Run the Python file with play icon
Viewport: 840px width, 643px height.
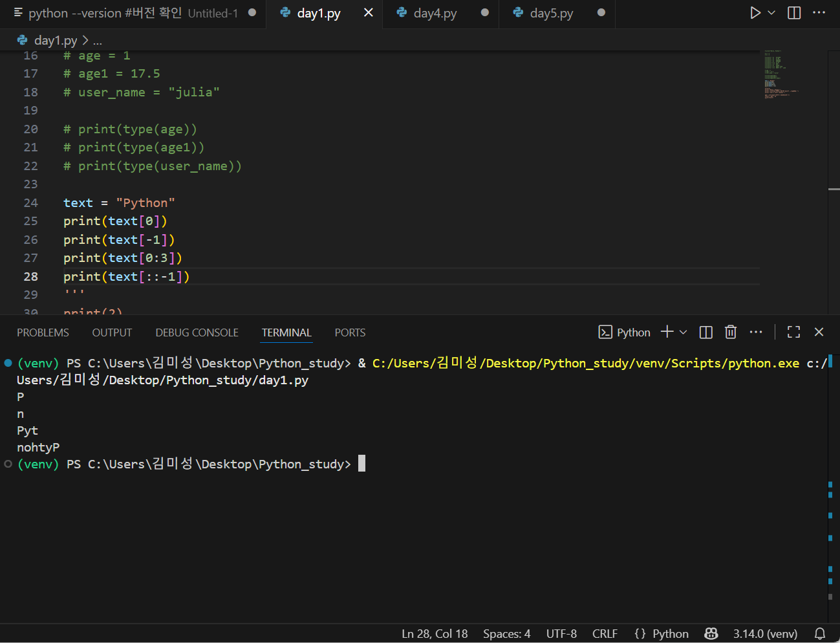755,13
